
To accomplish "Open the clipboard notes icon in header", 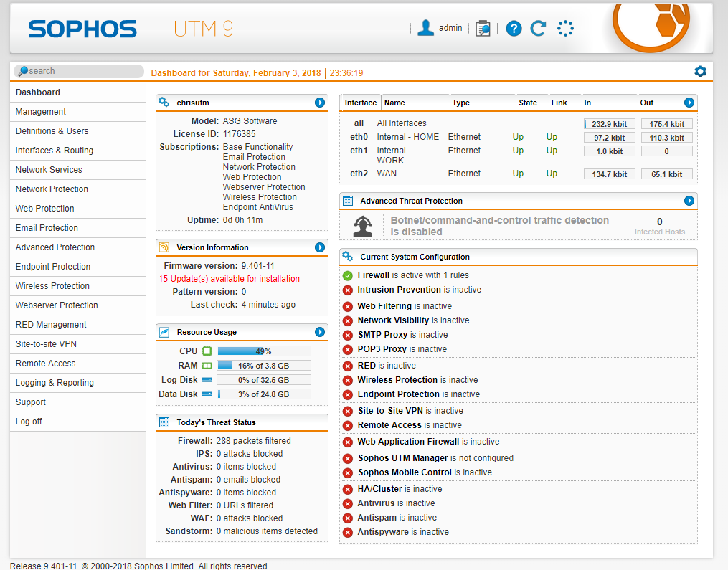I will [x=483, y=28].
